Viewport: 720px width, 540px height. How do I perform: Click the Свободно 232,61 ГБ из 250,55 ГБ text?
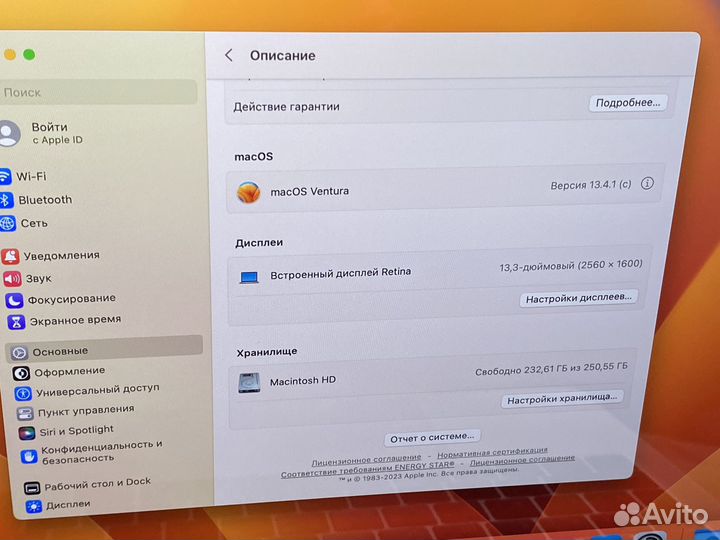click(x=551, y=369)
